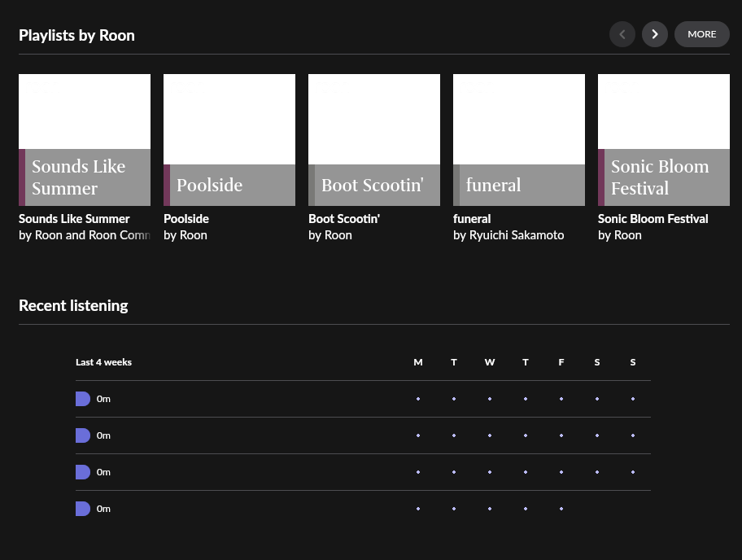
Task: Open Sonic Bloom Festival playlist cover
Action: (x=664, y=140)
